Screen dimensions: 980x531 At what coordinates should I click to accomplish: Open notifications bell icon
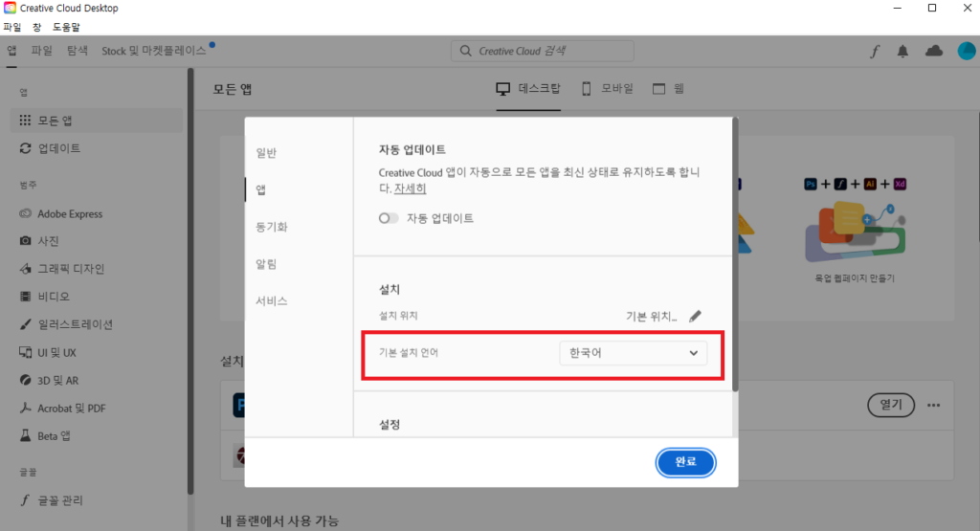pos(902,52)
